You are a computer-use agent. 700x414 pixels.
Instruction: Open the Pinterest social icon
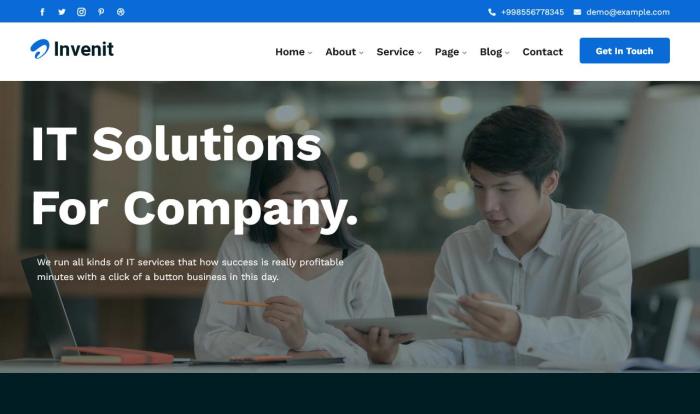(101, 12)
